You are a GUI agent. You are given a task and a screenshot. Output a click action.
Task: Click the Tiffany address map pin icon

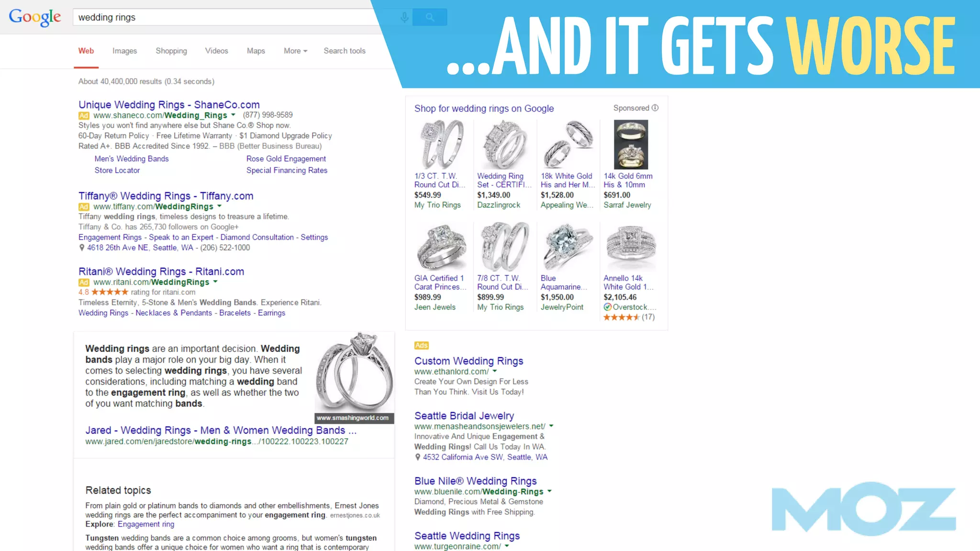[x=82, y=248]
